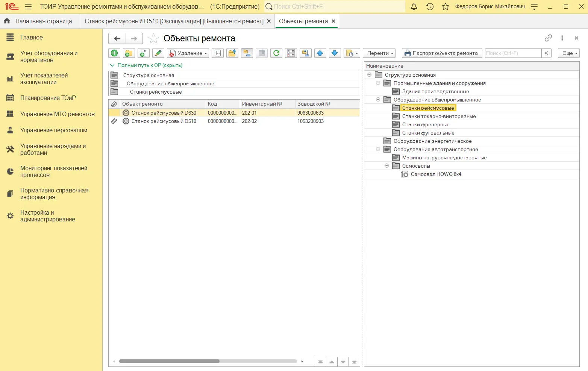Open the Еще menu
This screenshot has height=371, width=588.
coord(569,53)
